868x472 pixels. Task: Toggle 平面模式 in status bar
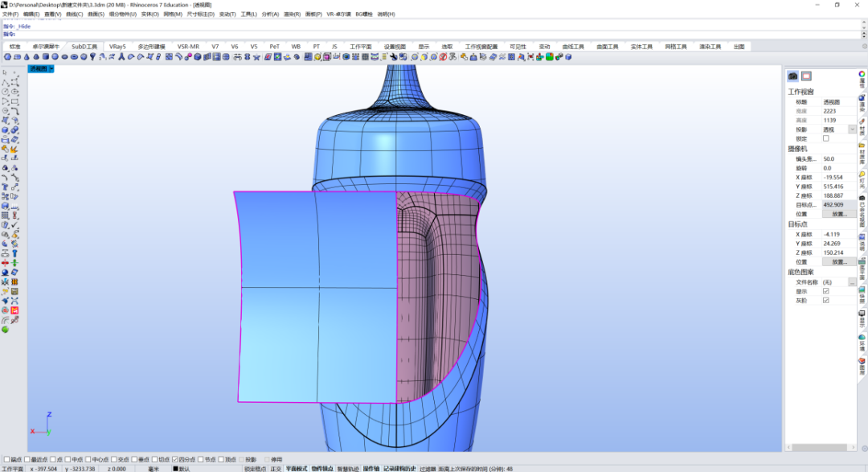[296, 469]
